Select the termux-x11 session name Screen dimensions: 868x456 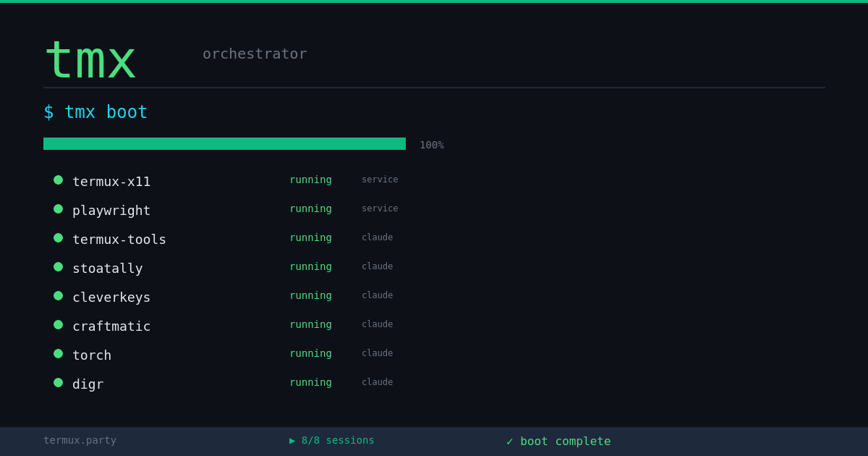point(111,182)
